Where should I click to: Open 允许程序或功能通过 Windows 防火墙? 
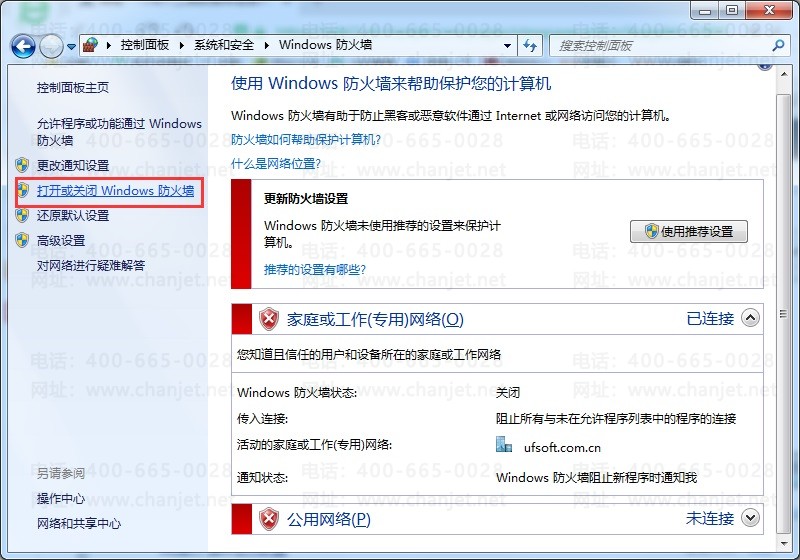click(119, 132)
